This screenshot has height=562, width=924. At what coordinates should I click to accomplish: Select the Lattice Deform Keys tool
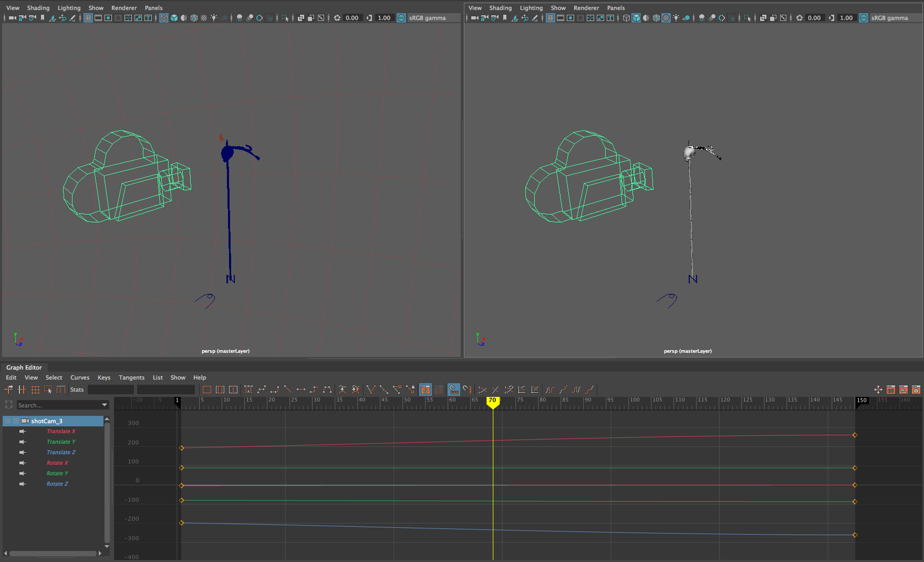(35, 390)
